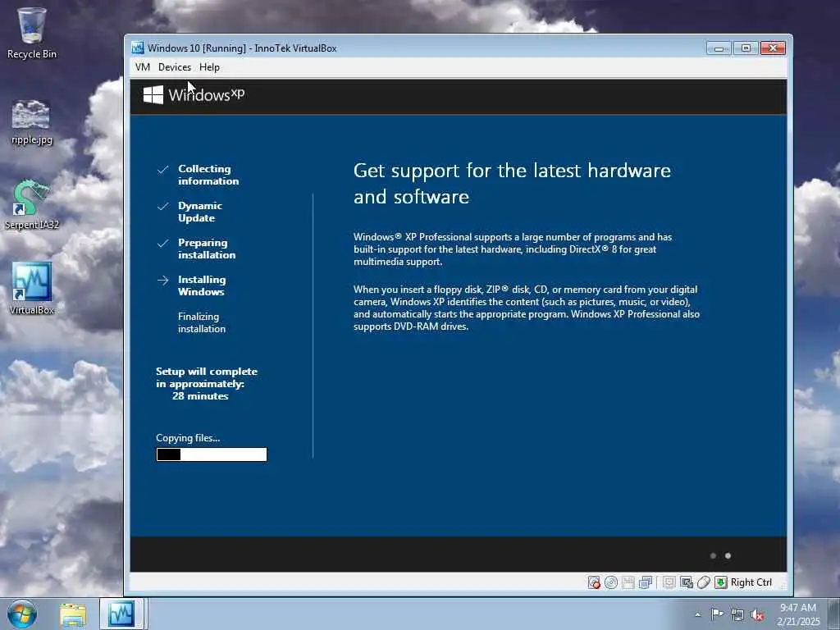Click the second slide indicator dot

[x=728, y=555]
